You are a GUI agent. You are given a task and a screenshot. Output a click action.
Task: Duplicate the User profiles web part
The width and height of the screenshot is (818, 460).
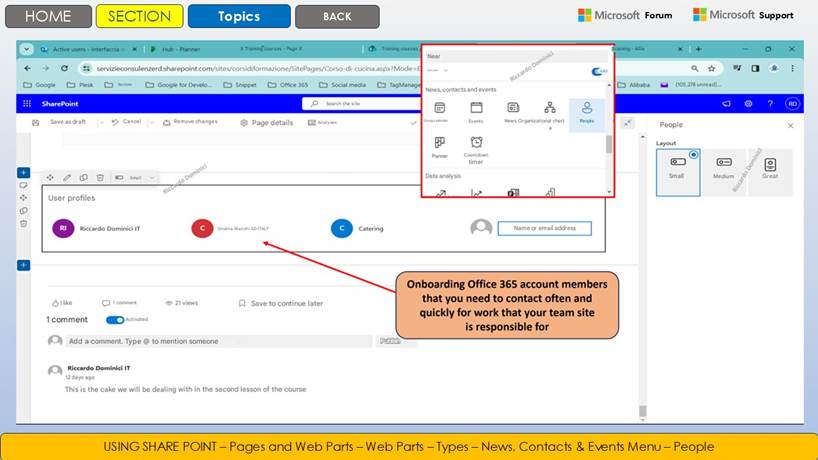tap(83, 177)
